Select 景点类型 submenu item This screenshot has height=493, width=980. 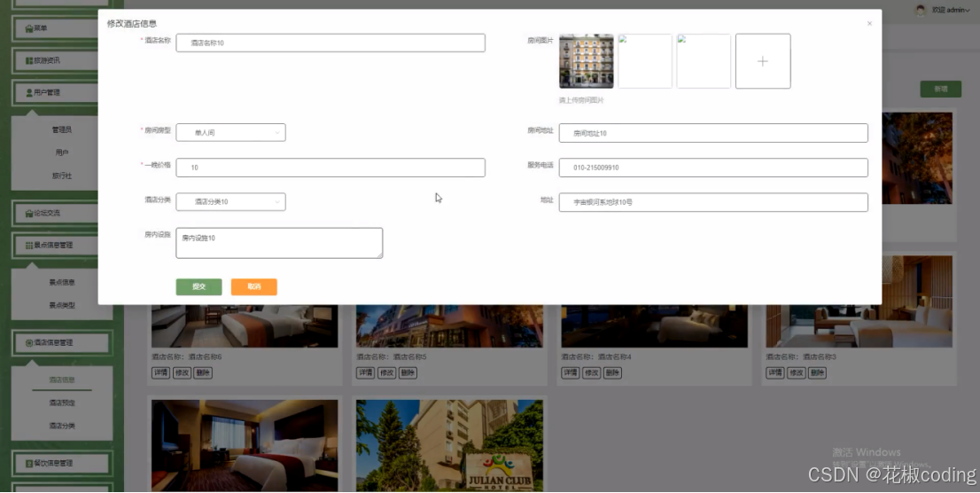tap(62, 305)
